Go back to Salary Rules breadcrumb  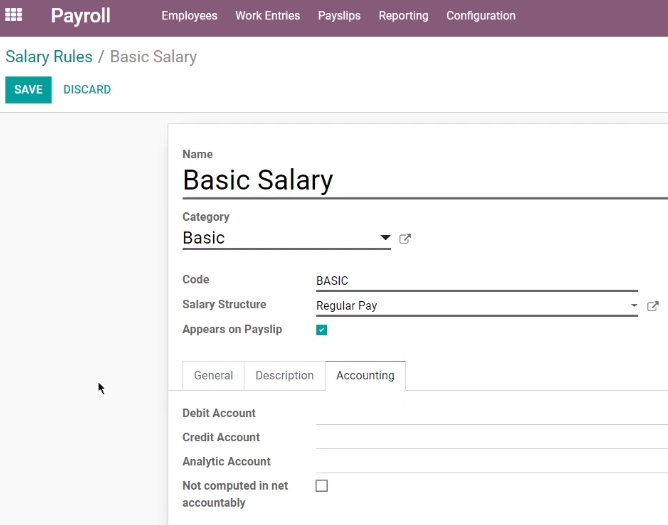click(x=49, y=57)
